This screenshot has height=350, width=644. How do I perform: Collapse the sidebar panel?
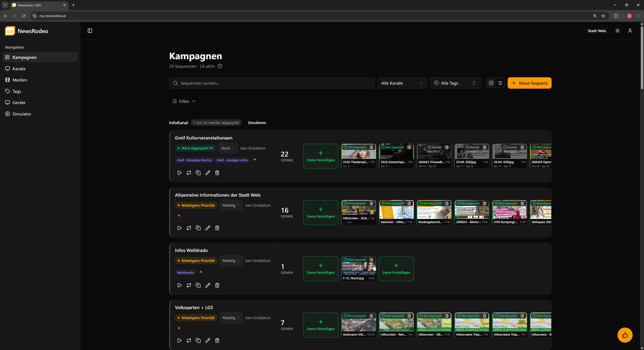(90, 31)
